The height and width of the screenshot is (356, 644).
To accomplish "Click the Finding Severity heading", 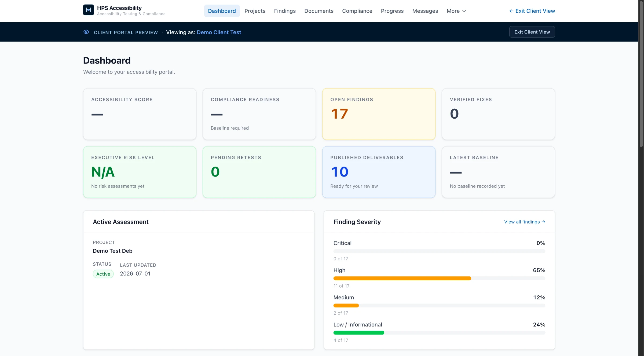I will pos(357,222).
